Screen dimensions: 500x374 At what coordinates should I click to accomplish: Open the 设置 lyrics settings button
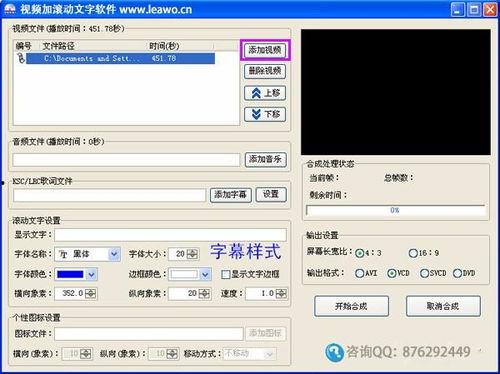271,194
